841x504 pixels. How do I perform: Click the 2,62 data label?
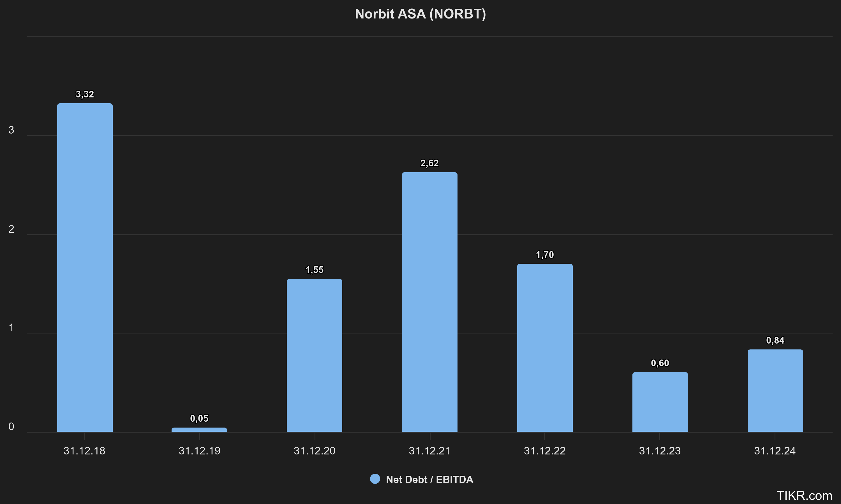point(429,163)
